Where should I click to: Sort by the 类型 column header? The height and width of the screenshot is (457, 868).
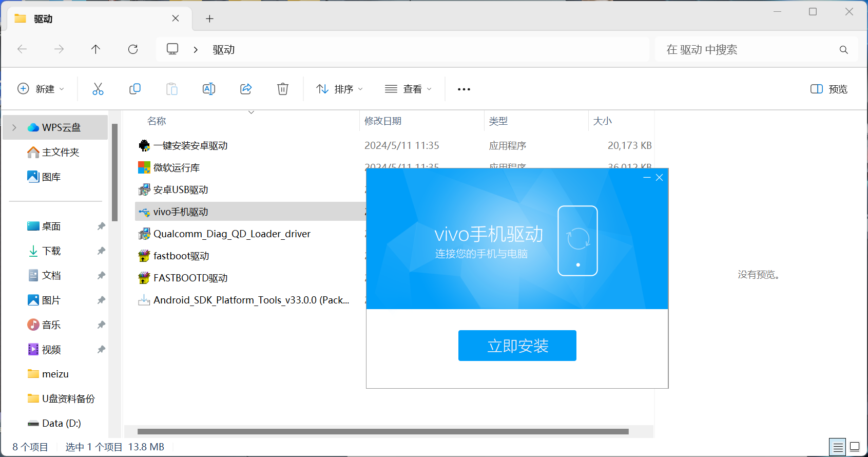point(498,121)
